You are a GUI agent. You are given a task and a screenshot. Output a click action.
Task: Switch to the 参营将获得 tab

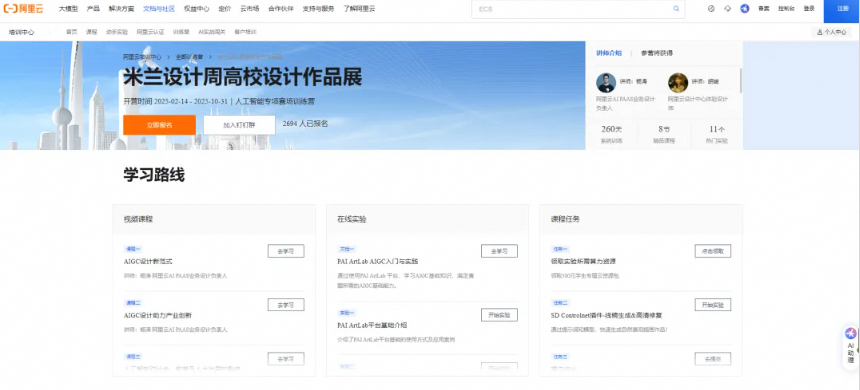(657, 53)
